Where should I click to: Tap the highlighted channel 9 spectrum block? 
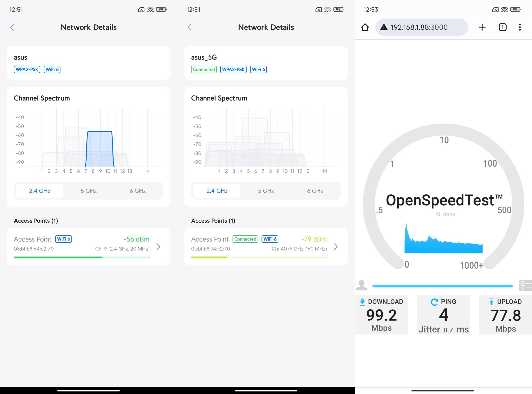point(100,149)
